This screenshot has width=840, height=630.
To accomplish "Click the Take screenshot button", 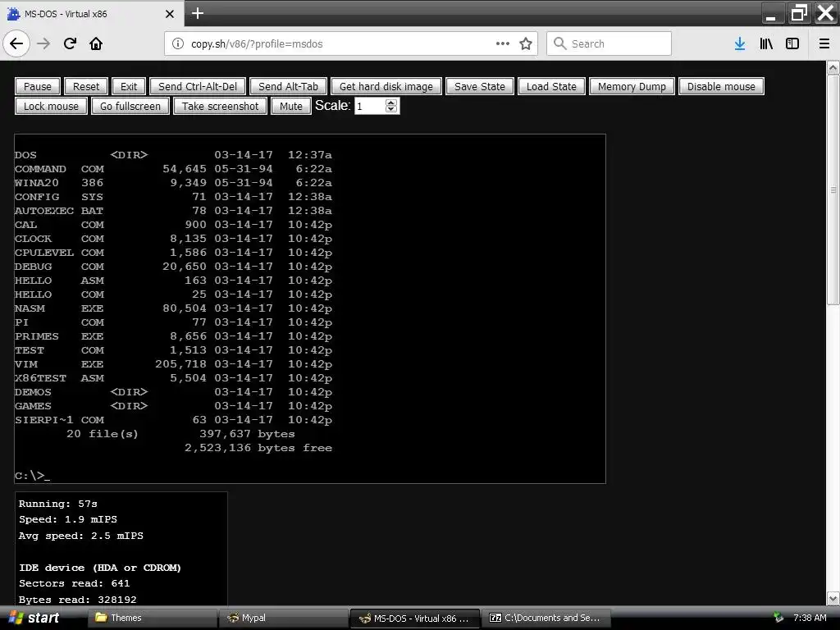I will pyautogui.click(x=220, y=106).
